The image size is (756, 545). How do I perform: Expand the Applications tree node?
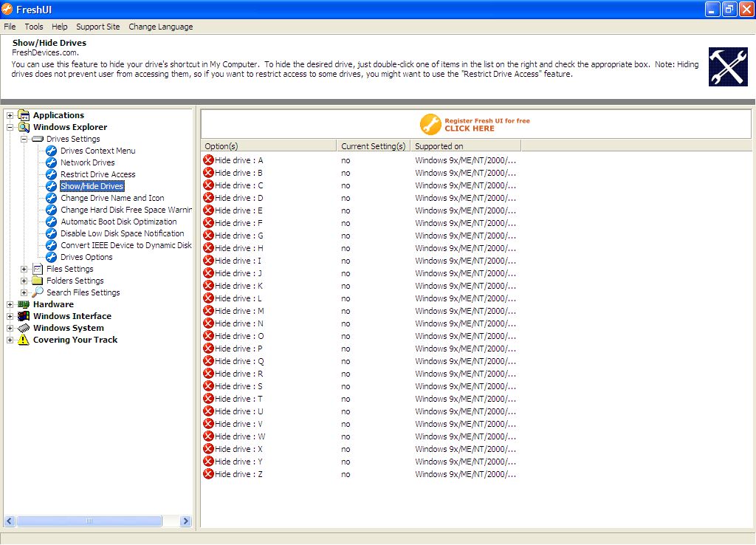(10, 116)
